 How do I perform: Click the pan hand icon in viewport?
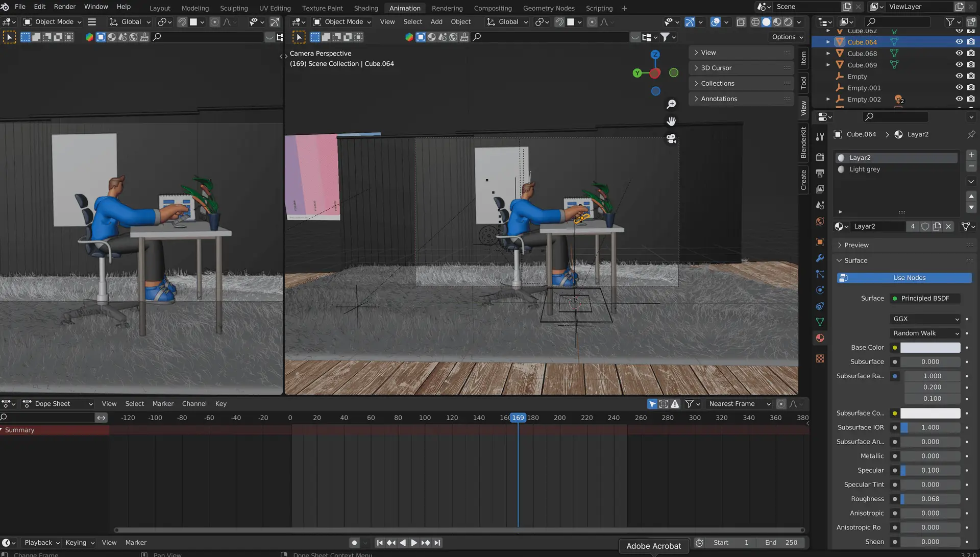[671, 121]
